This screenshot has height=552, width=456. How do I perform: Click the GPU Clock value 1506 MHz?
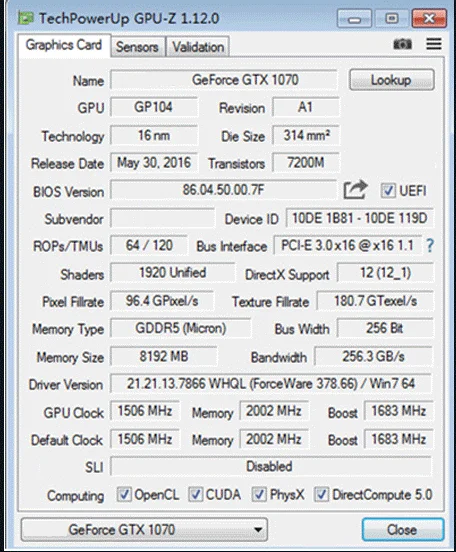coord(145,411)
